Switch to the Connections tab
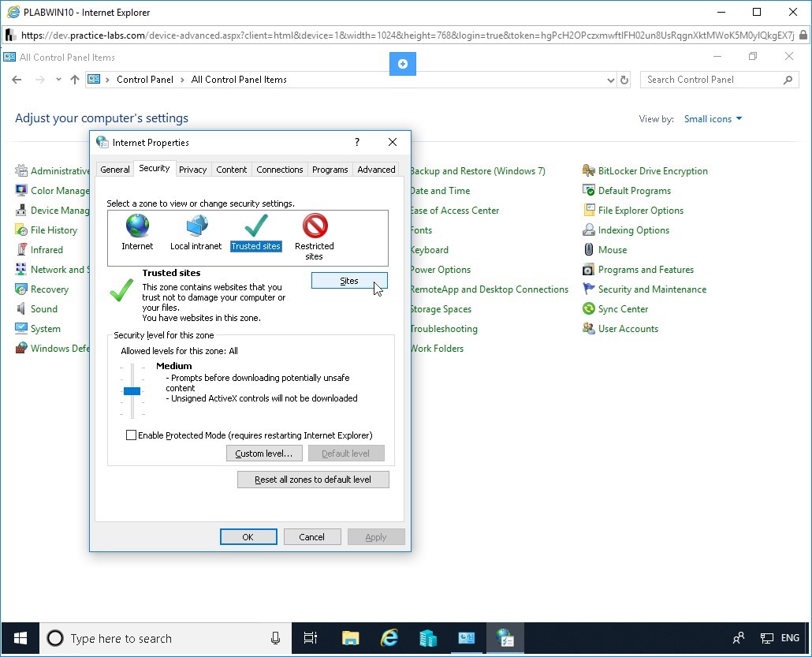Viewport: 812px width, 657px height. click(x=280, y=170)
